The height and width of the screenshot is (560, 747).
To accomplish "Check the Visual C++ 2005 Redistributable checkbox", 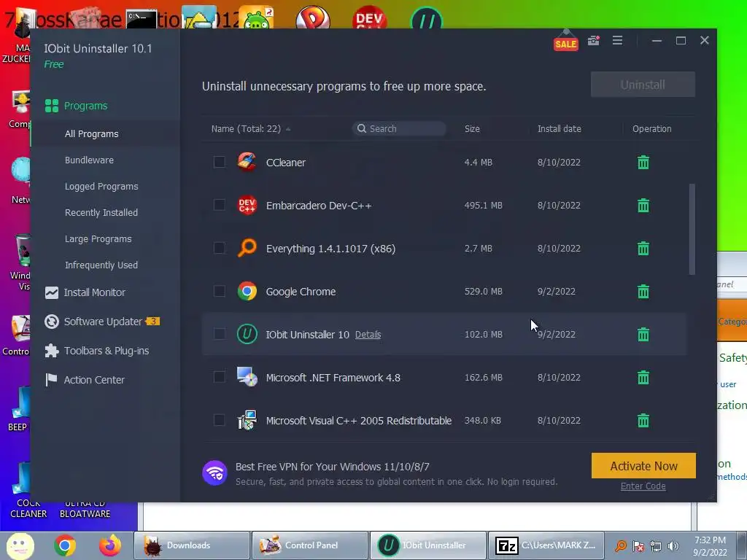I will 219,420.
